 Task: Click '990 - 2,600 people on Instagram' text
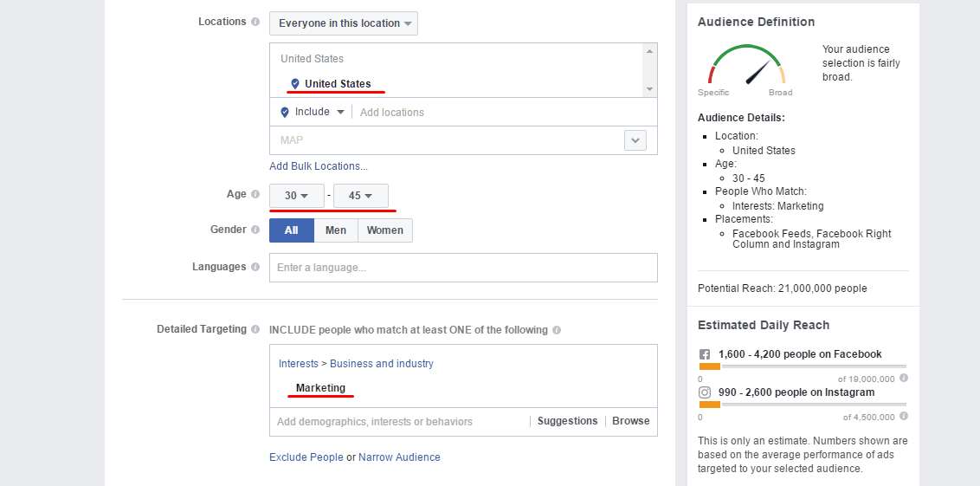coord(796,392)
